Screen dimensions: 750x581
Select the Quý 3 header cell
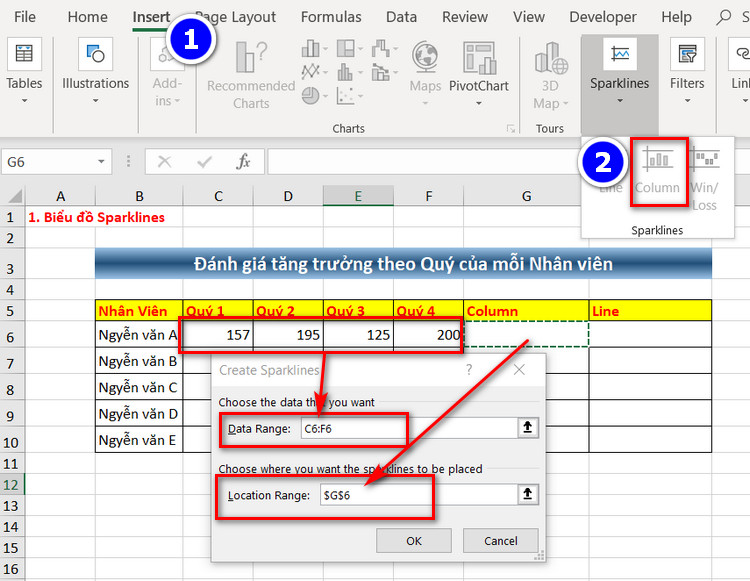coord(358,310)
